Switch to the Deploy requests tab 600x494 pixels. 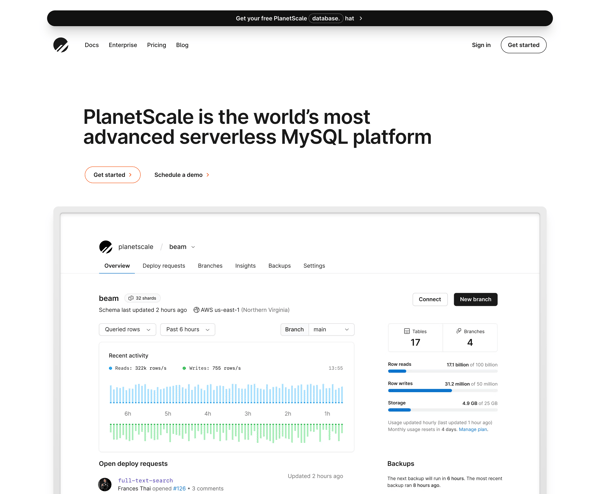[x=164, y=266]
